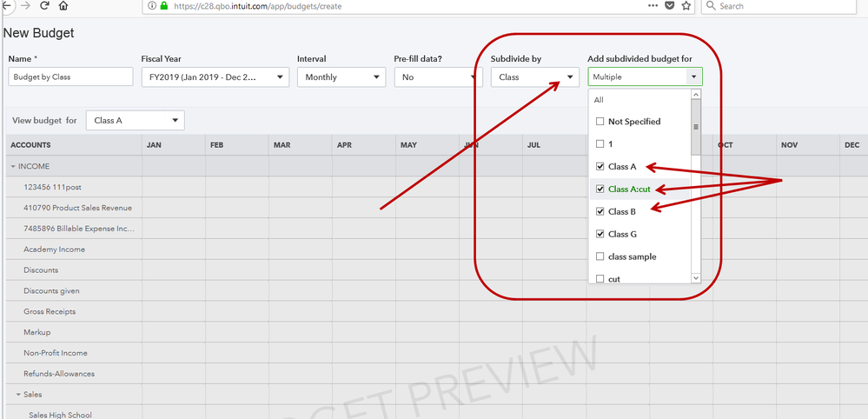The image size is (868, 419).
Task: Open the Interval Monthly dropdown
Action: point(341,77)
